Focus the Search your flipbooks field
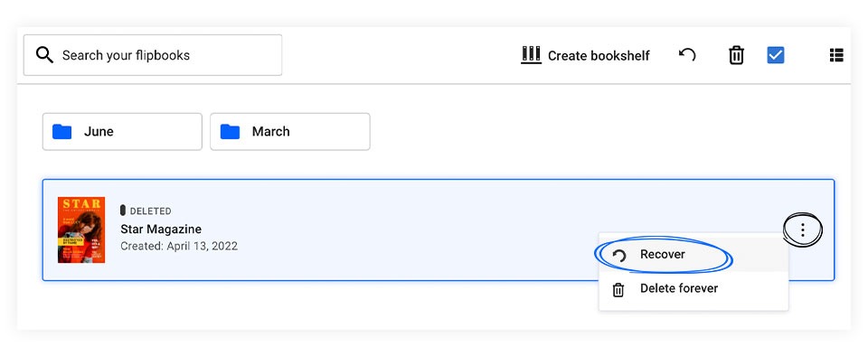 pos(152,55)
